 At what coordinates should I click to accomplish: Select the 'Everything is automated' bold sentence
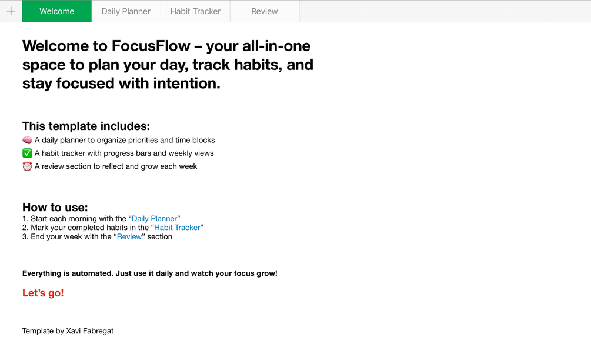(x=149, y=273)
